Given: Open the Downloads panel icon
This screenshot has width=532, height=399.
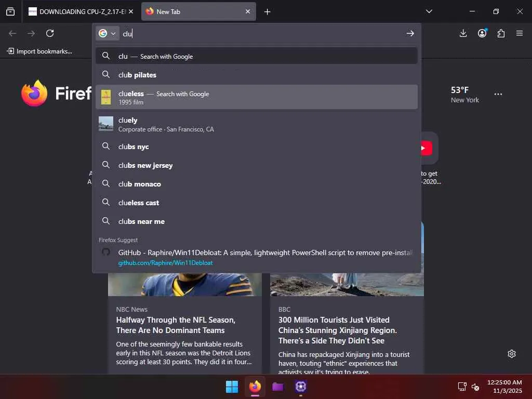Looking at the screenshot, I should tap(463, 33).
